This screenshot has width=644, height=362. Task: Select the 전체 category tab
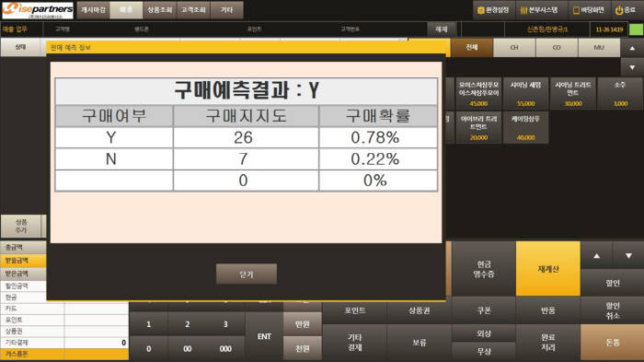tap(471, 48)
